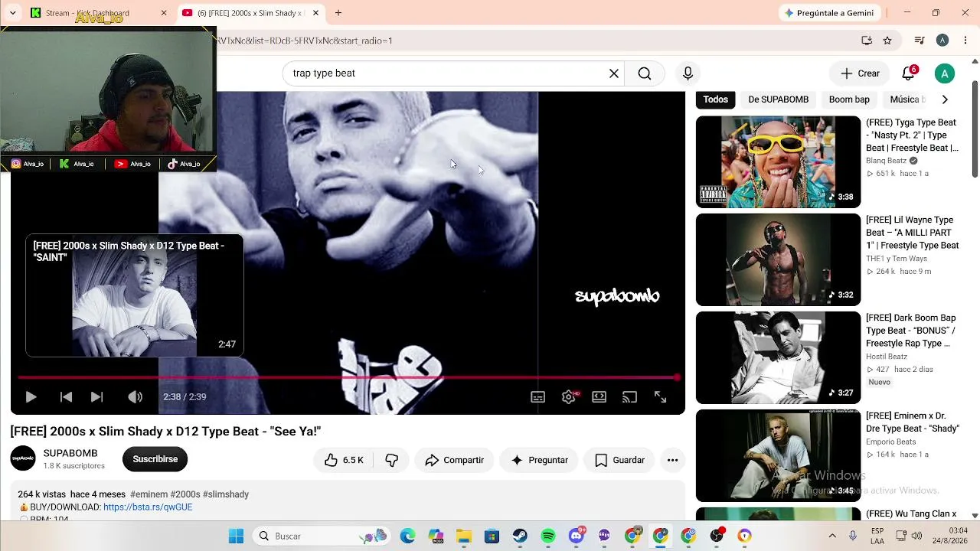Cast the video to a TV
Screen dimensions: 980x551
point(629,396)
